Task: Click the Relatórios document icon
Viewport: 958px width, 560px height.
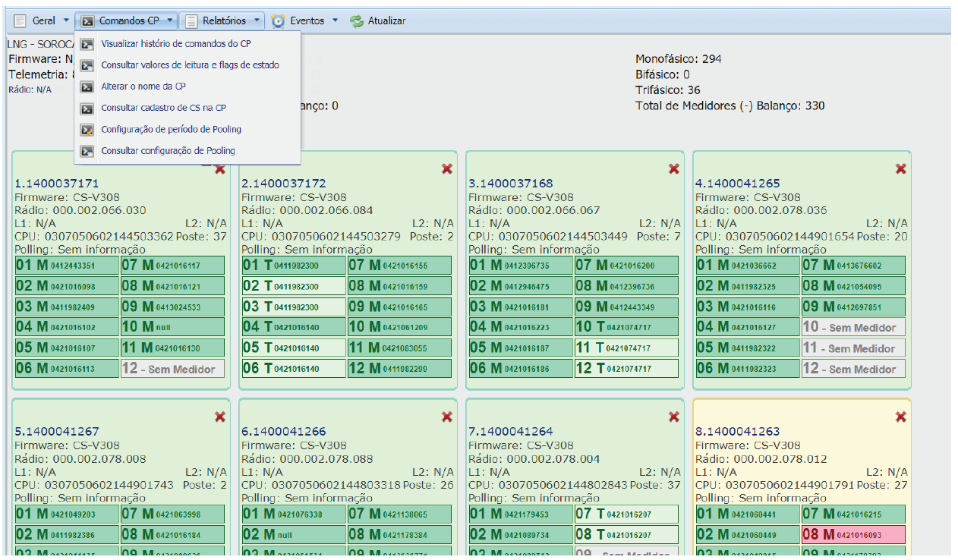Action: [x=191, y=21]
